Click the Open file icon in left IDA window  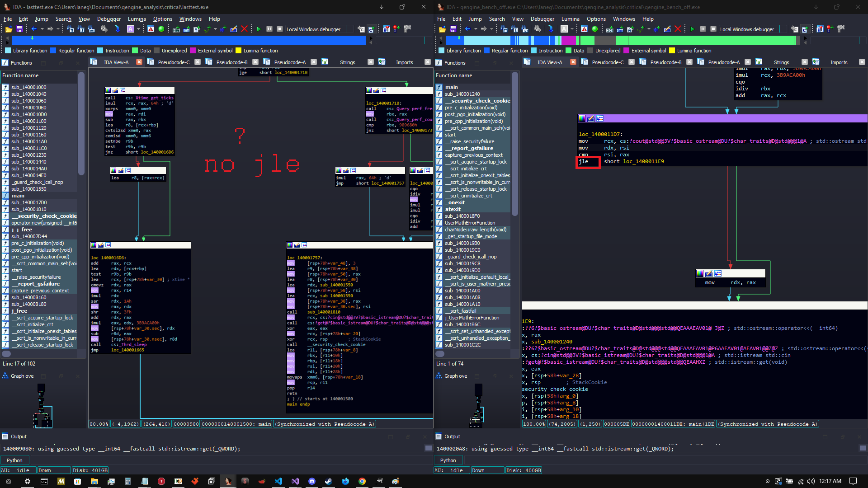[x=9, y=29]
